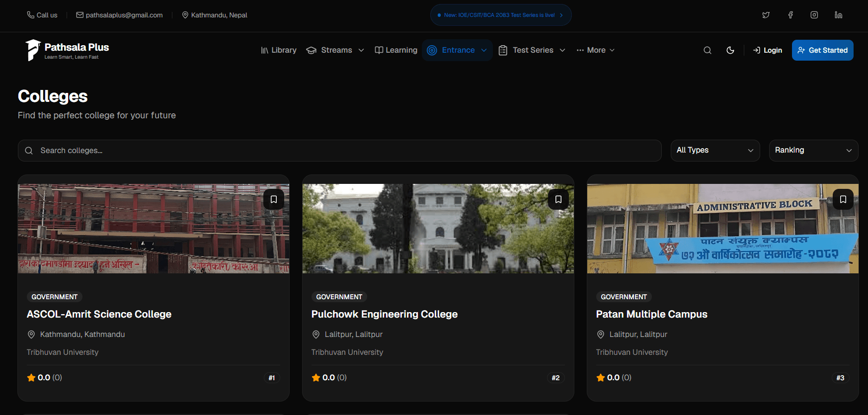Open the Facebook social icon
The height and width of the screenshot is (415, 868).
click(790, 15)
